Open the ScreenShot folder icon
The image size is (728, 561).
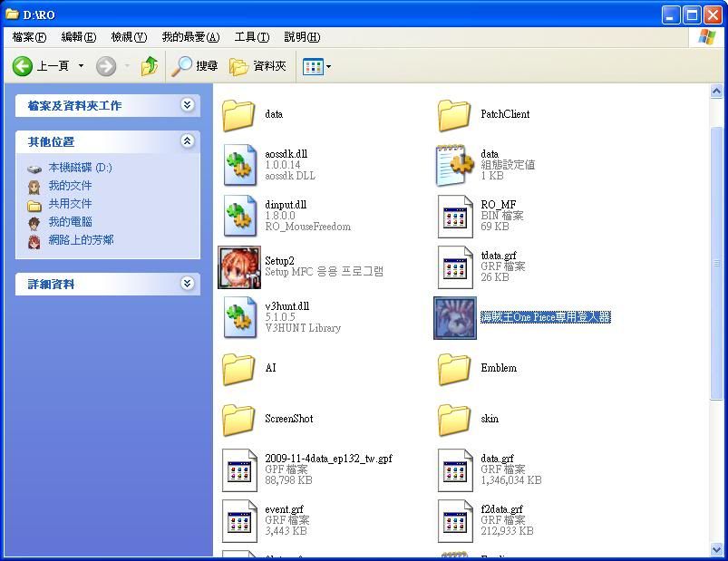click(x=238, y=420)
